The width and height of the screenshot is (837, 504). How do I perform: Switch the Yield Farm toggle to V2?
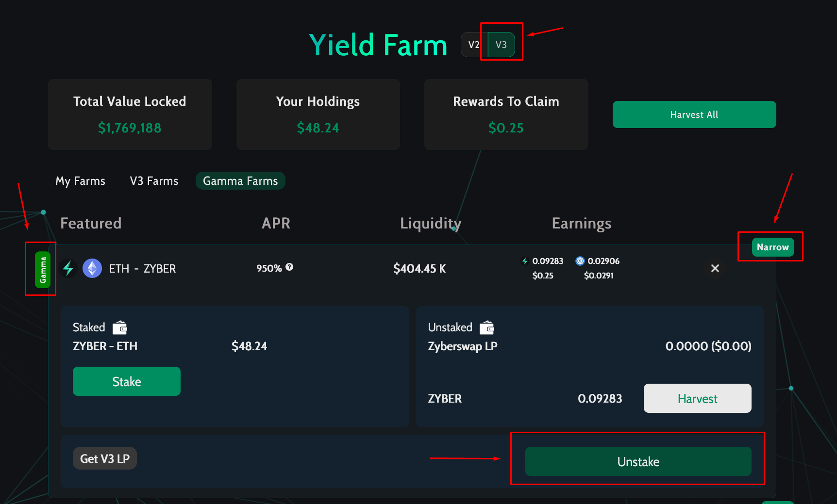474,45
